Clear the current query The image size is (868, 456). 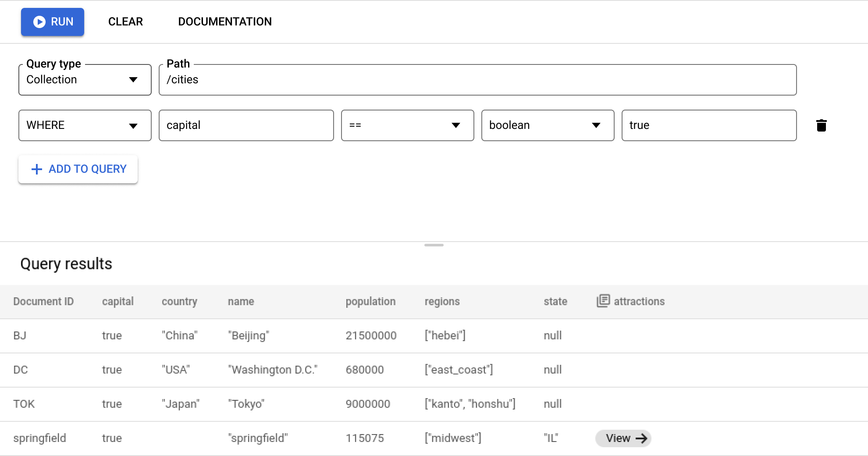click(125, 21)
